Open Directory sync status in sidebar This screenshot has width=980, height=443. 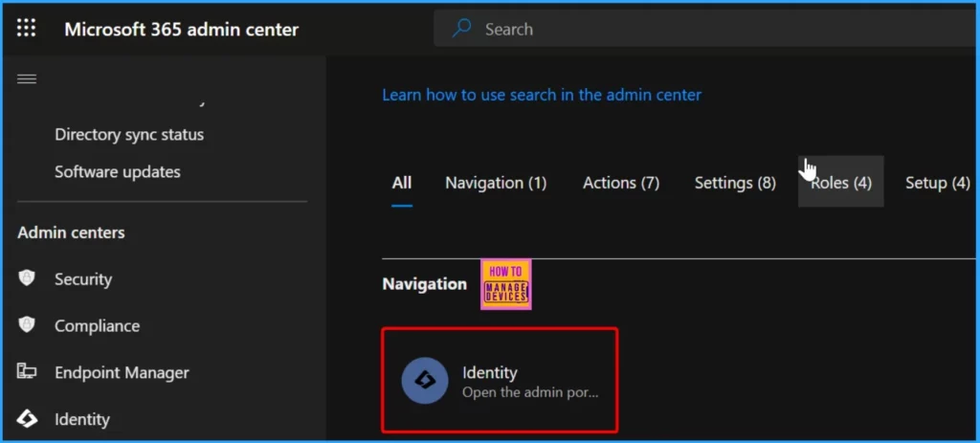point(129,134)
